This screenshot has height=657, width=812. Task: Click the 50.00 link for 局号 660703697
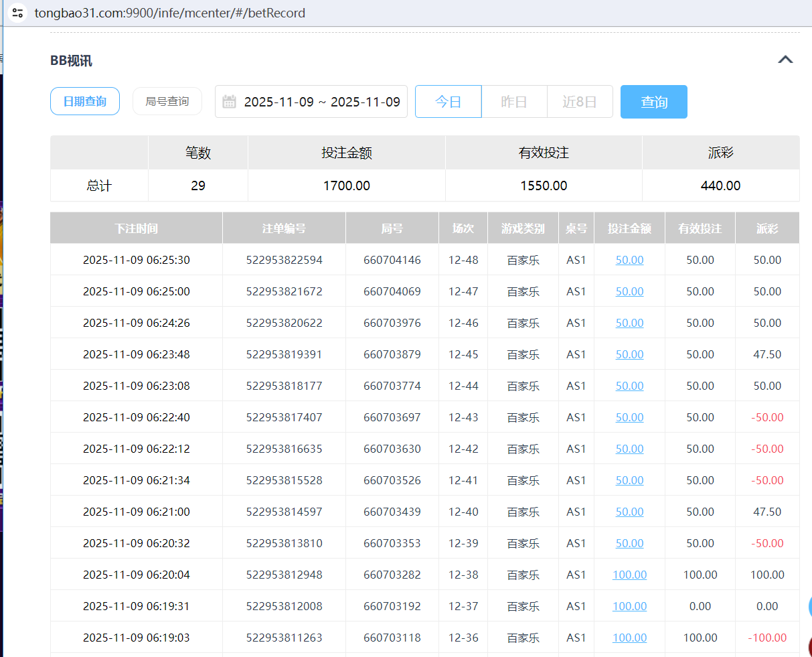(629, 417)
